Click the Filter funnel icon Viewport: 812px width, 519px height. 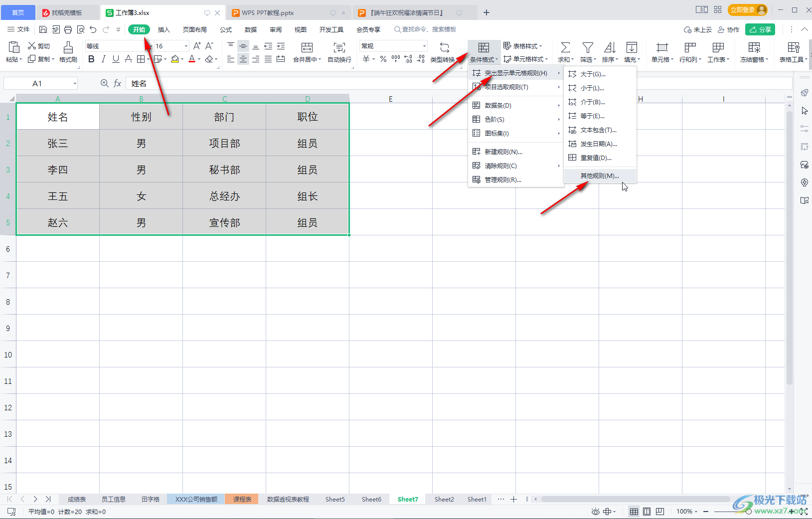point(588,47)
